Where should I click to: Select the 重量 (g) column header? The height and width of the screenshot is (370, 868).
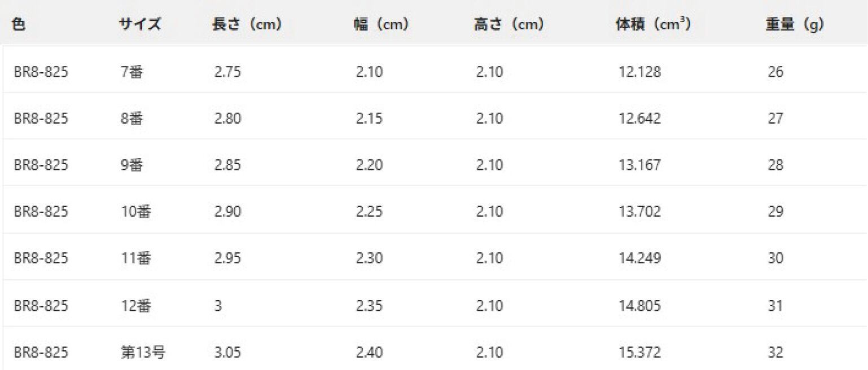point(794,25)
